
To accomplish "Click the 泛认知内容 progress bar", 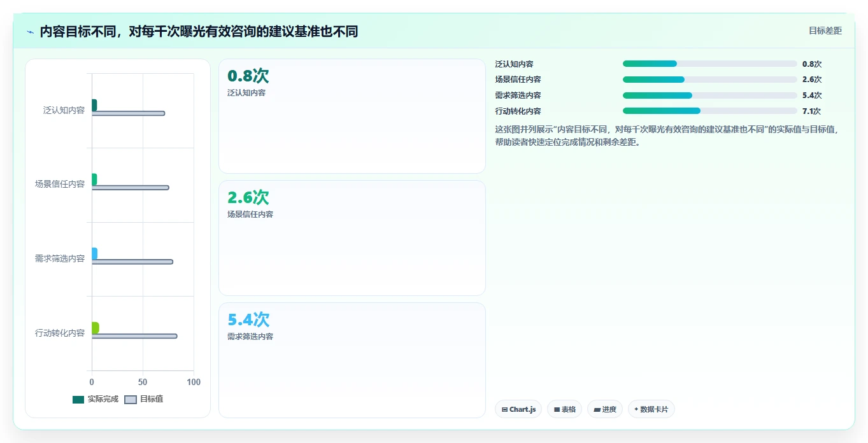I will coord(709,64).
